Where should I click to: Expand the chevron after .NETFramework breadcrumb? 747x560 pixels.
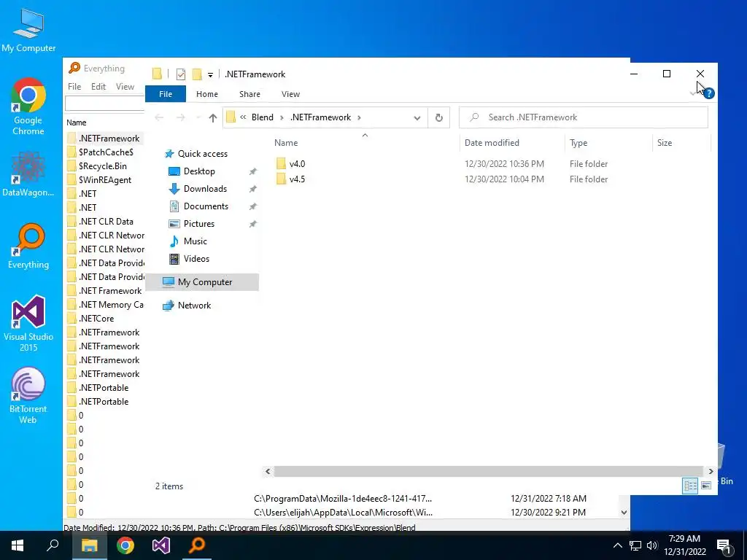point(359,117)
